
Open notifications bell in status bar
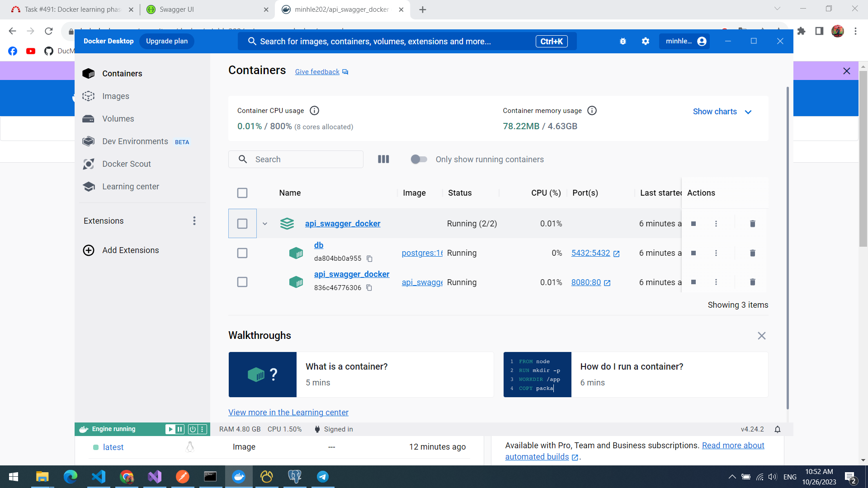pos(777,429)
